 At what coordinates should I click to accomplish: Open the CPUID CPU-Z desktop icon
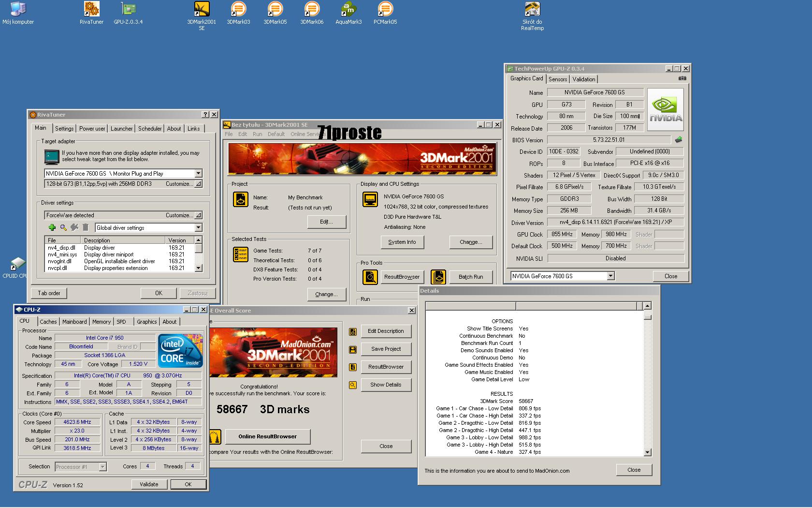(x=17, y=268)
